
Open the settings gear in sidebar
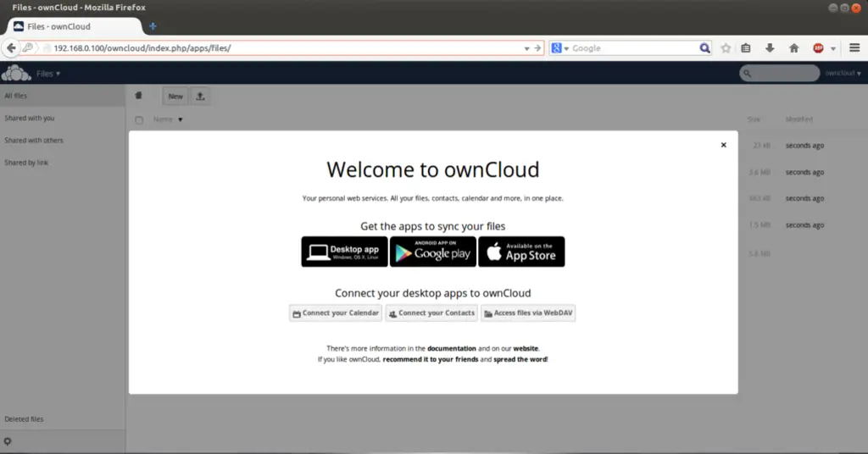(x=7, y=441)
